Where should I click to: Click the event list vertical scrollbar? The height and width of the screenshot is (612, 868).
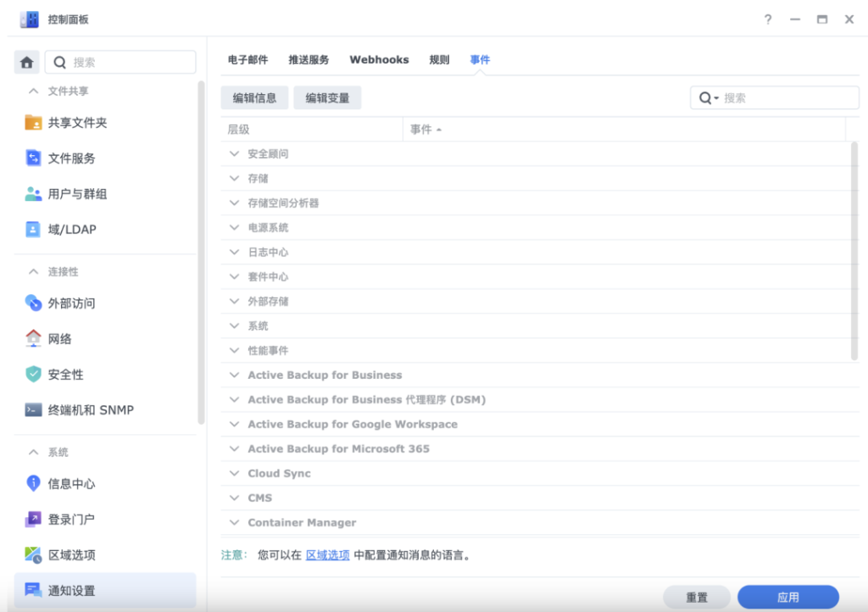click(x=854, y=251)
